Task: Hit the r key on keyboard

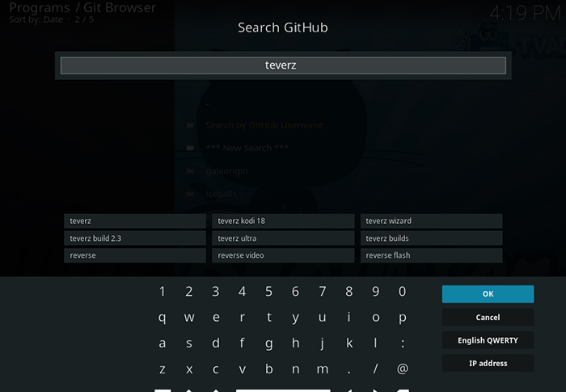Action: click(243, 318)
